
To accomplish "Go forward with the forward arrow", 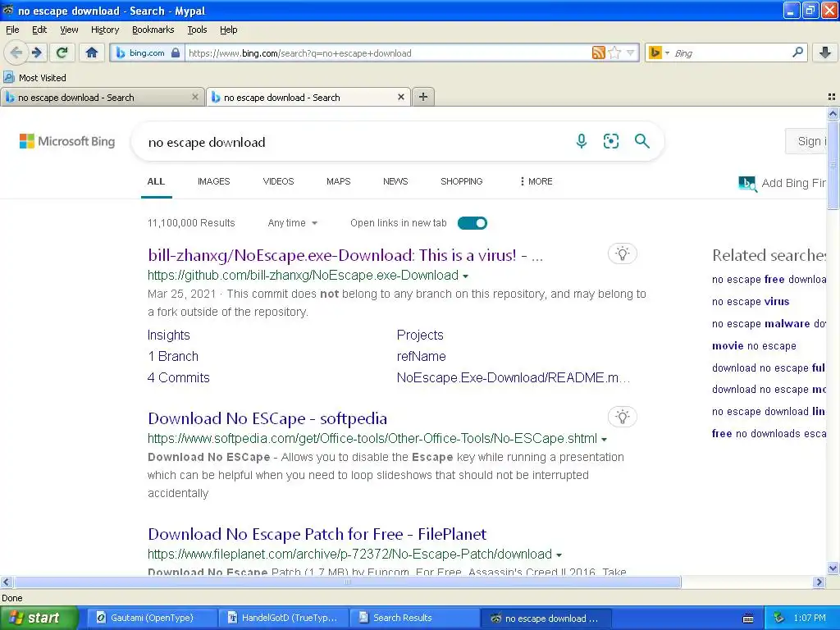I will click(x=36, y=52).
